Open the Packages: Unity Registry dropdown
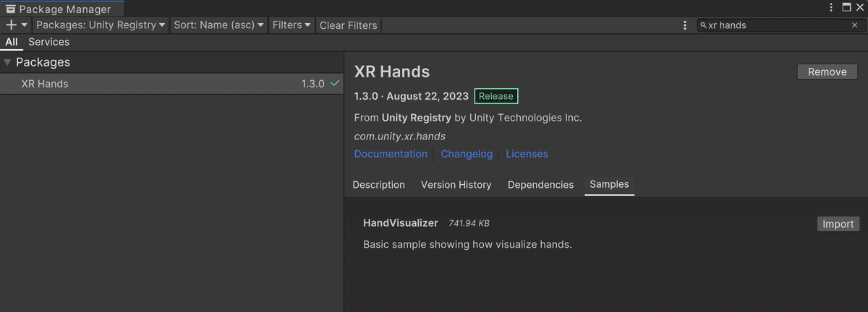 coord(101,25)
